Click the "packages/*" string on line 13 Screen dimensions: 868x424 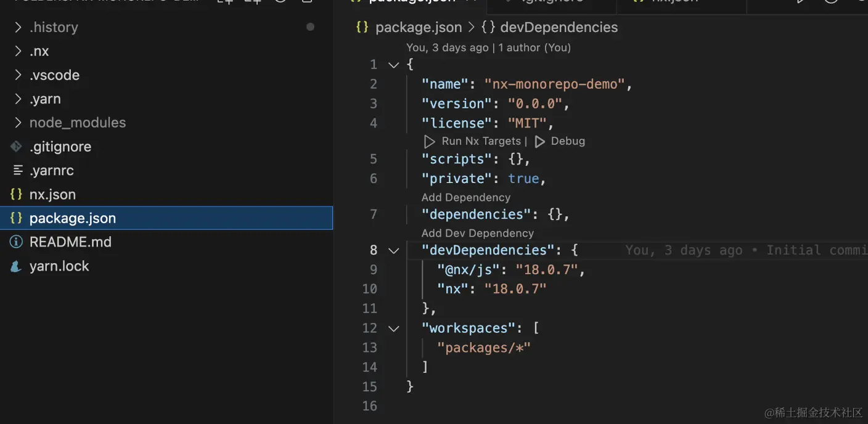[484, 348]
